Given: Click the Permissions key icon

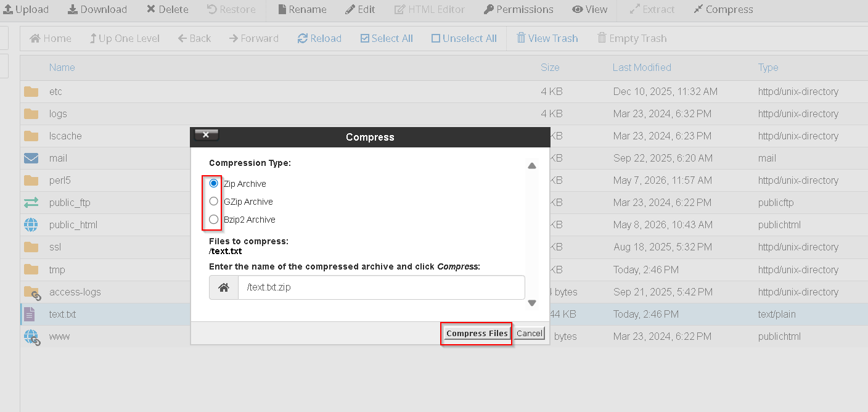Looking at the screenshot, I should [x=488, y=9].
